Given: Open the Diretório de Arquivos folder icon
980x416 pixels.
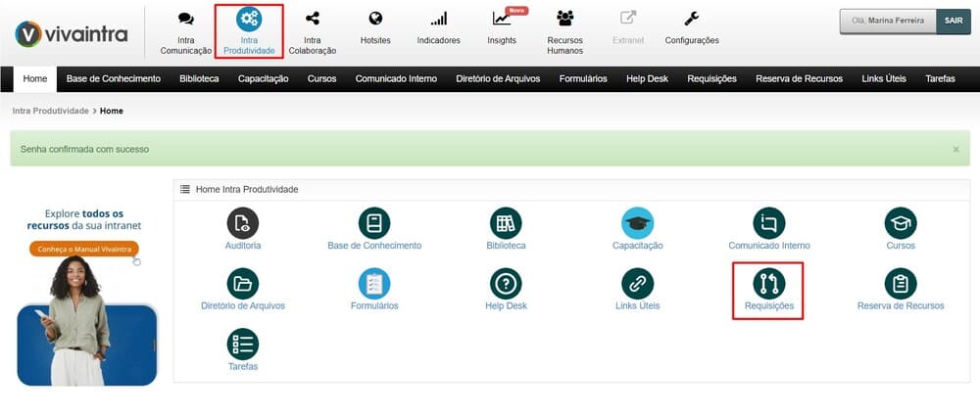Looking at the screenshot, I should click(x=243, y=284).
